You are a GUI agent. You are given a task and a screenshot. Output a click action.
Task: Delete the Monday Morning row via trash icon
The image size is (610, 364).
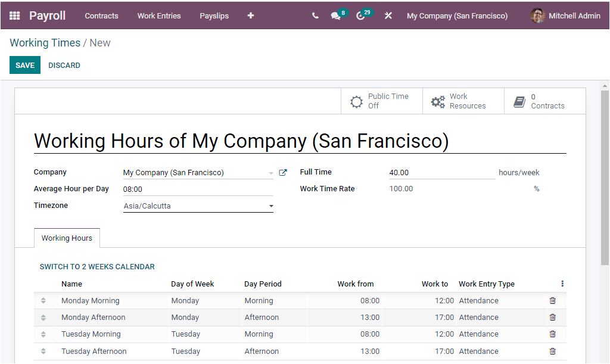[552, 301]
